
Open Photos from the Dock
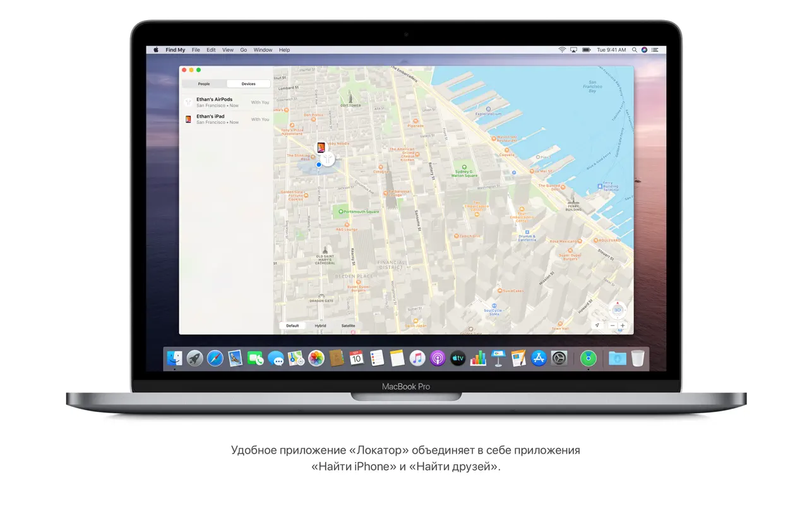(316, 359)
